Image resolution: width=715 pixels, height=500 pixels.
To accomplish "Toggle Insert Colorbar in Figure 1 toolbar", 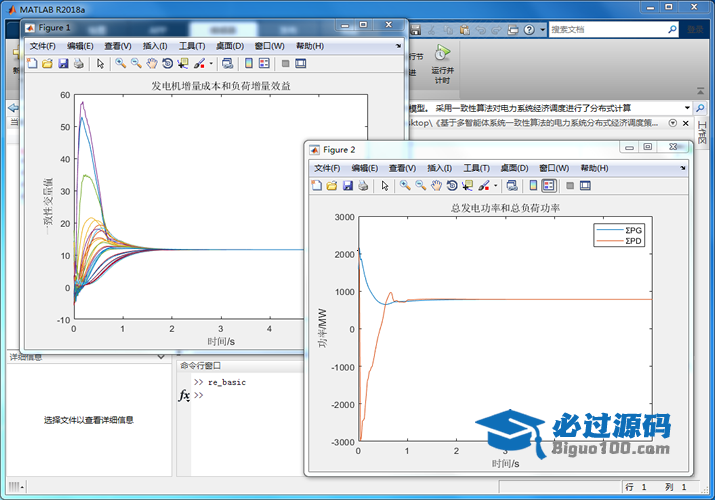I will (249, 63).
